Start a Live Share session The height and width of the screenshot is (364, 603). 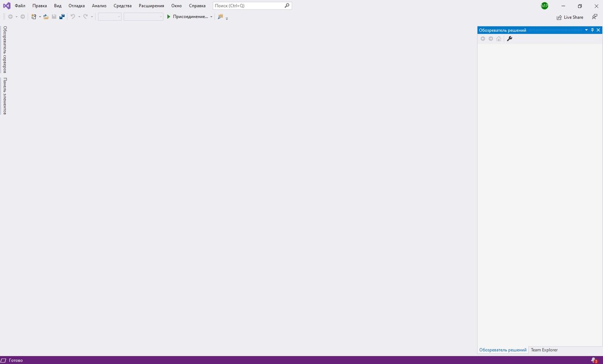point(569,17)
